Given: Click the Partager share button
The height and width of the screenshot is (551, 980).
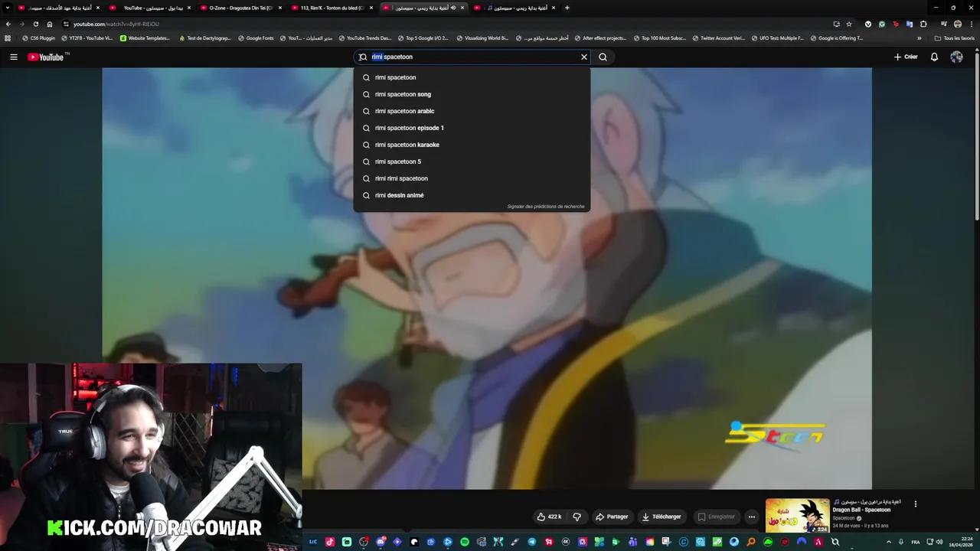Looking at the screenshot, I should pos(612,517).
